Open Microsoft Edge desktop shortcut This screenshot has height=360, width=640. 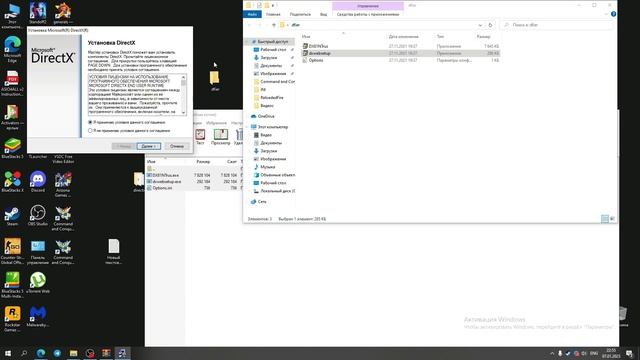pos(13,49)
